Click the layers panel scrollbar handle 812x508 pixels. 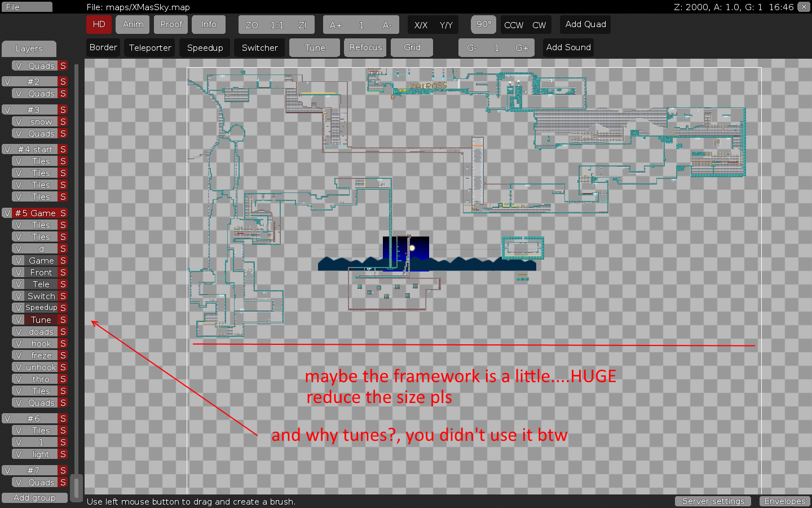pos(77,487)
